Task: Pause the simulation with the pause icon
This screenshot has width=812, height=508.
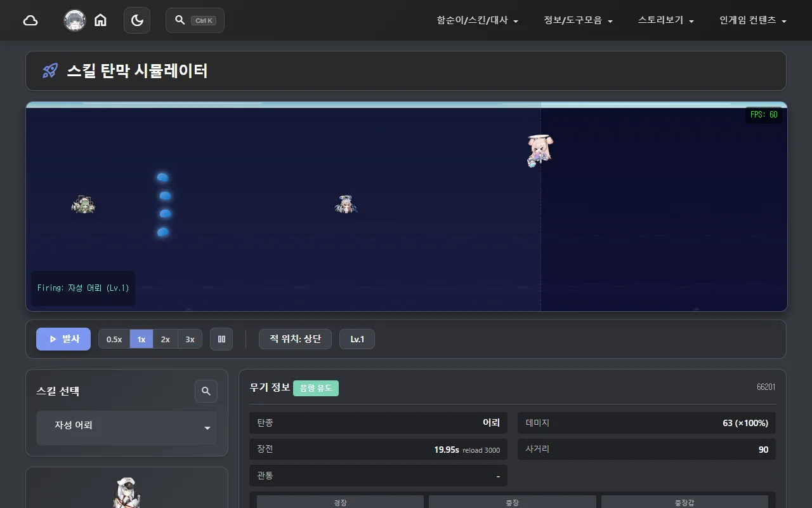Action: pyautogui.click(x=221, y=339)
